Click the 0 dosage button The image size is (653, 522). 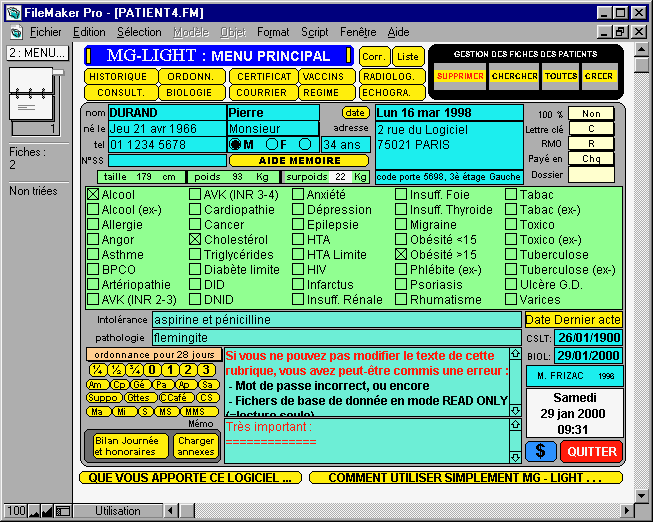pos(152,370)
